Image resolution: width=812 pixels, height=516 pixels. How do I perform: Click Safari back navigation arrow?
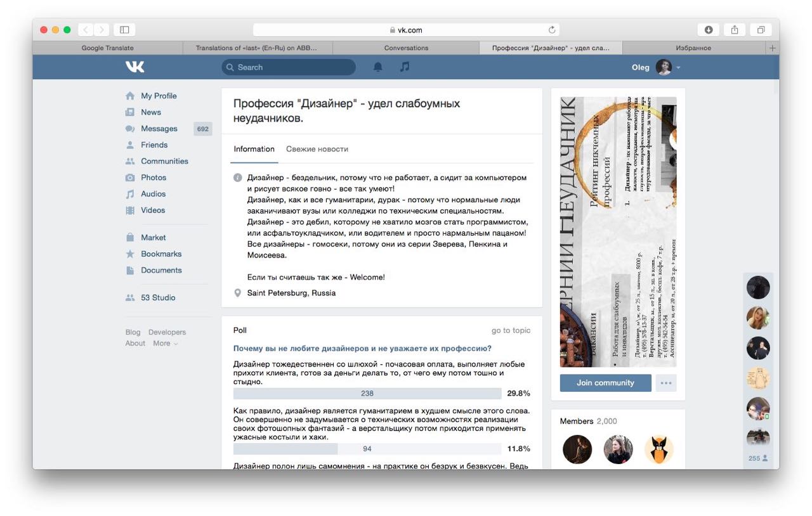tap(86, 30)
